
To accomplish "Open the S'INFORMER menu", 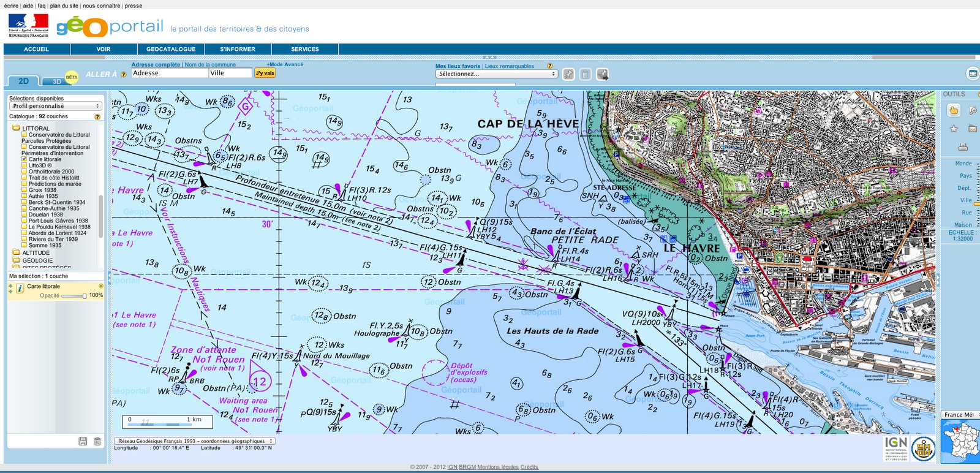I will click(x=238, y=49).
